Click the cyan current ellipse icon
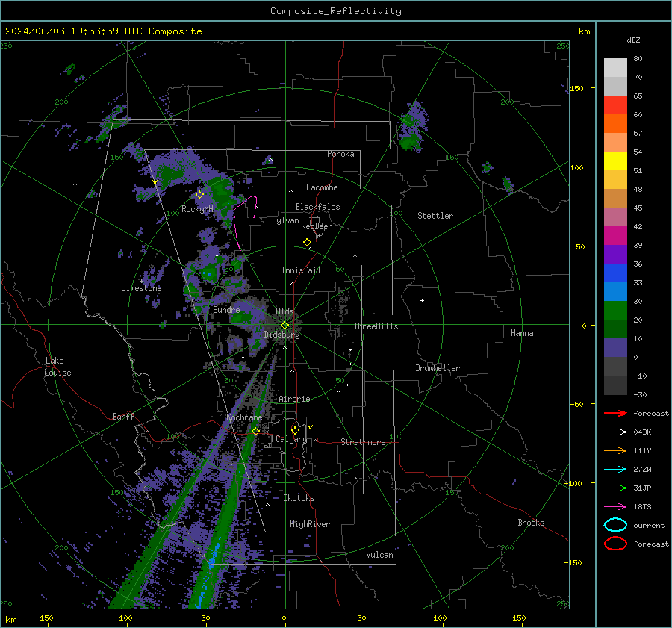Image resolution: width=672 pixels, height=628 pixels. tap(615, 525)
